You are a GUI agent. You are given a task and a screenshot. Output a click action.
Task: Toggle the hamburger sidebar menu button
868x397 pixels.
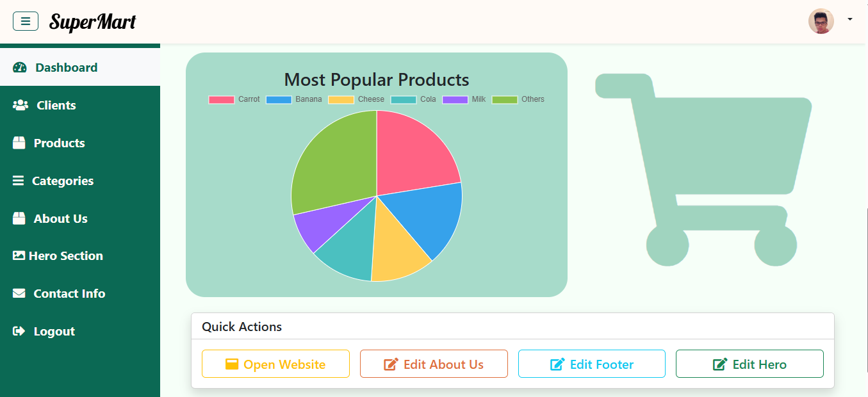[26, 21]
